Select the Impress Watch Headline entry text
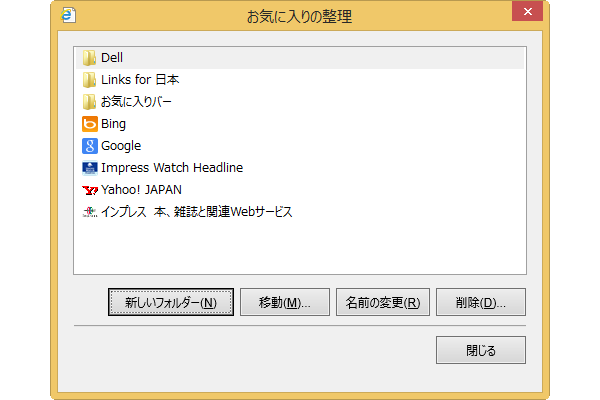Screen dimensions: 600x400 (172, 168)
